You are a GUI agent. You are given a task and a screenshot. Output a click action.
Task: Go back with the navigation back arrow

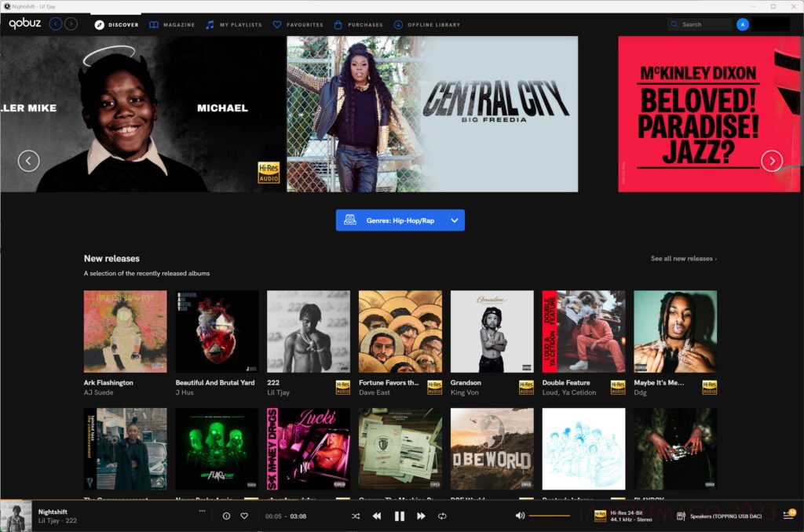(x=56, y=24)
